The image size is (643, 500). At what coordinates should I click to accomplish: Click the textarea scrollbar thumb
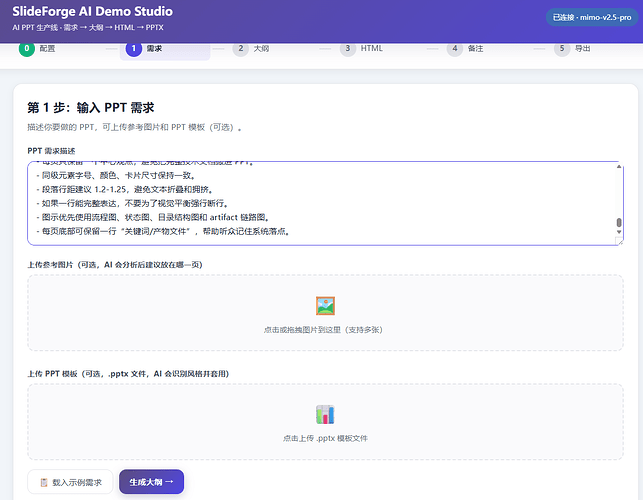click(x=619, y=222)
